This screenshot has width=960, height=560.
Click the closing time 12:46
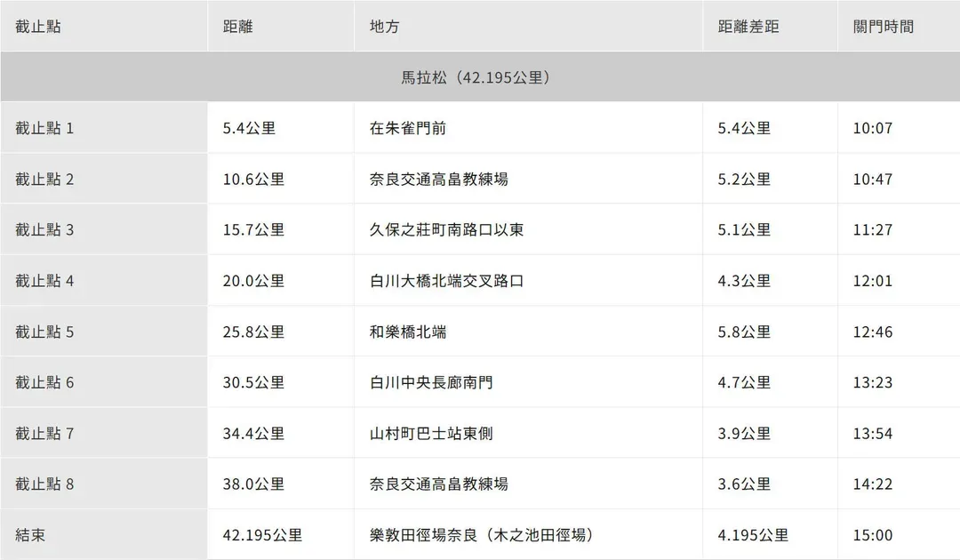pyautogui.click(x=873, y=332)
